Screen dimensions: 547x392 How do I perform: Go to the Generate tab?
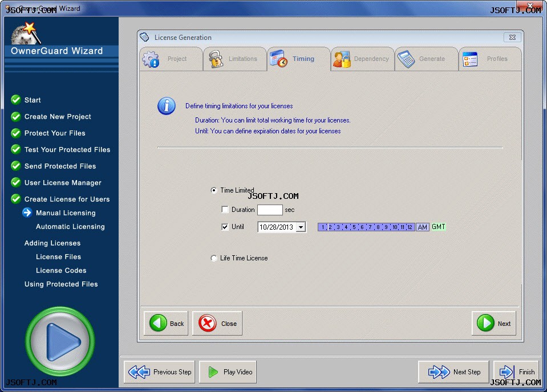(x=426, y=59)
